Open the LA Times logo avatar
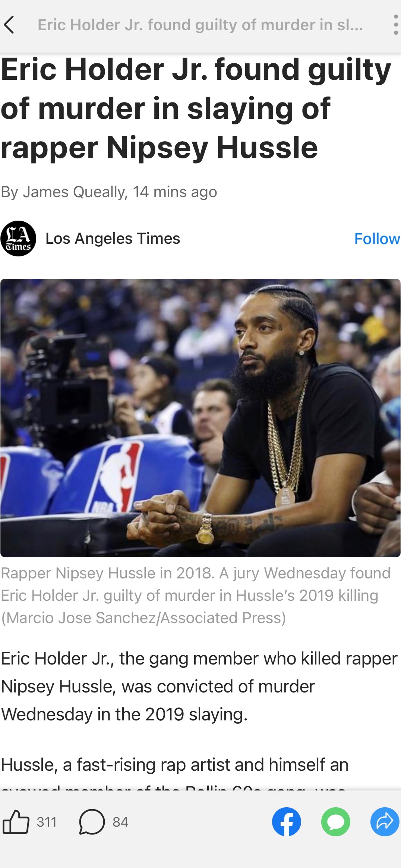Screen dimensions: 401x868 (x=18, y=239)
